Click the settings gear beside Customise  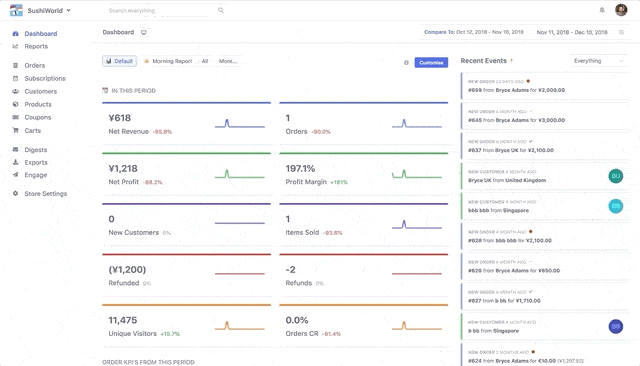(406, 62)
